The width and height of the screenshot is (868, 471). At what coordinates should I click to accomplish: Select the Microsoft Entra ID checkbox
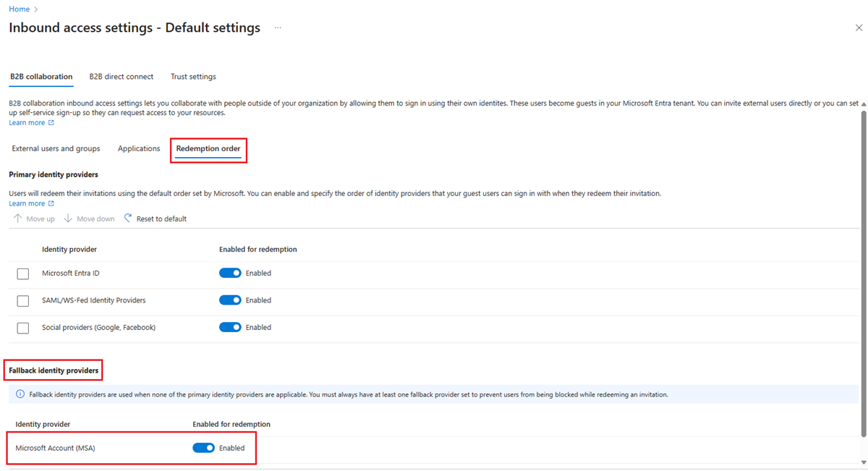pos(23,273)
